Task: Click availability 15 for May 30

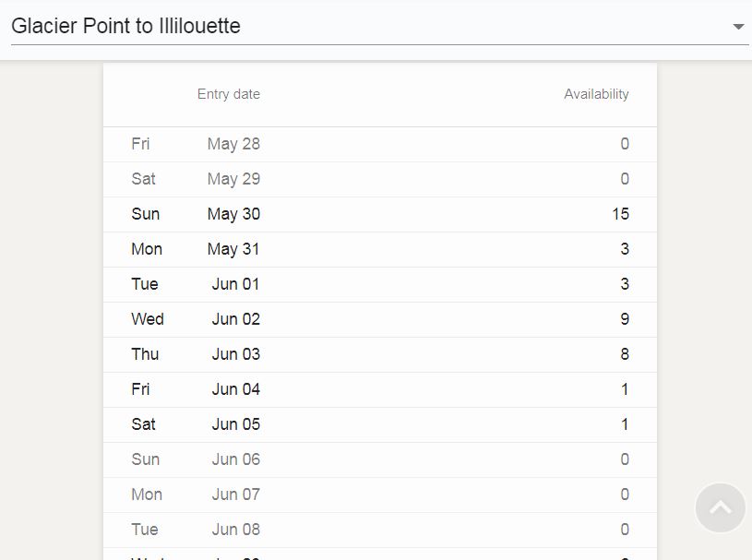Action: click(620, 214)
